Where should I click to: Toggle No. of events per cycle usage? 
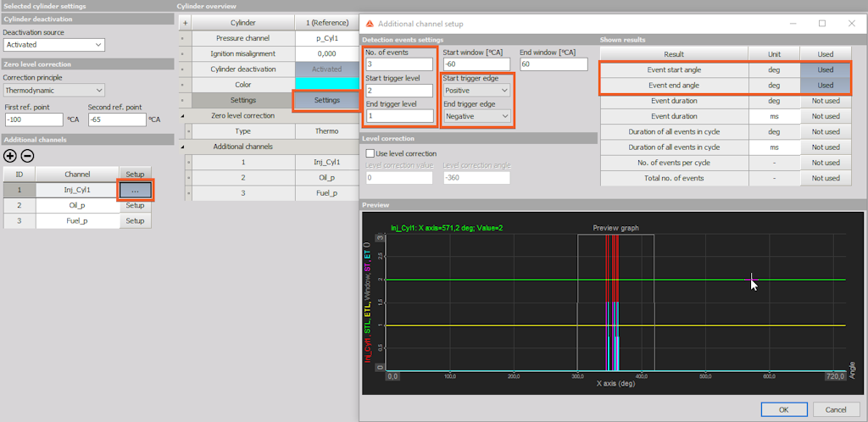(x=826, y=163)
